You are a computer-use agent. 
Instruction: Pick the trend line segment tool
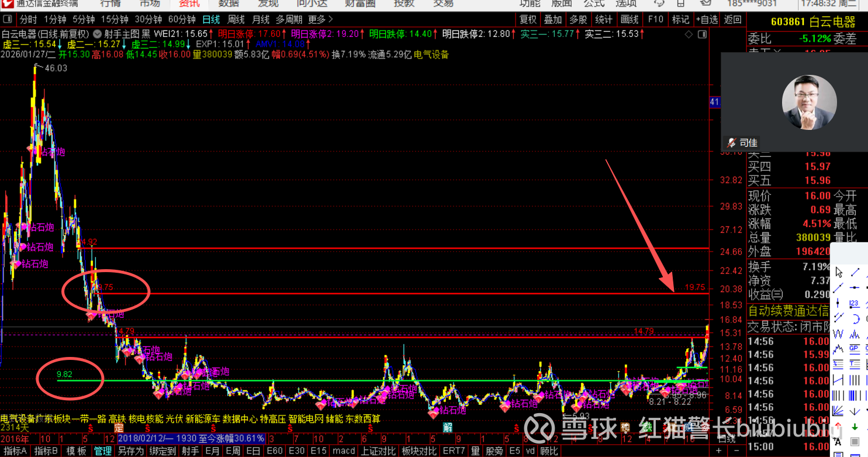coord(855,272)
